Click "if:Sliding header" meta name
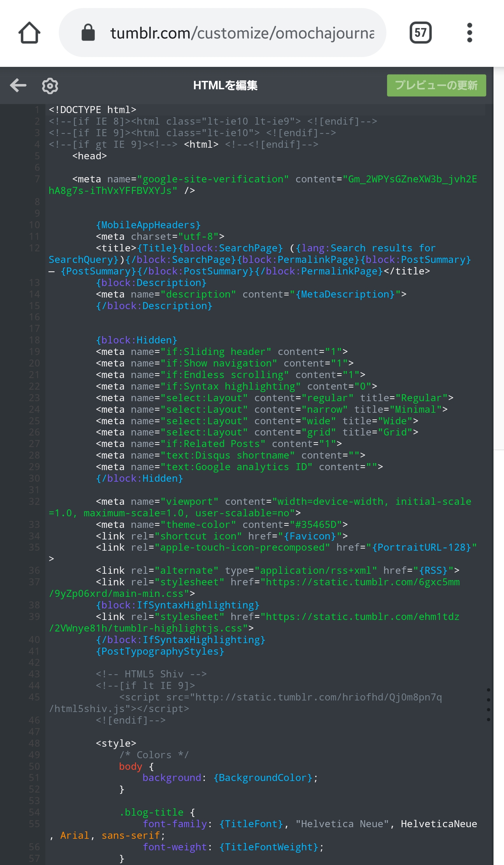Screen dimensions: 504x865 [x=216, y=352]
